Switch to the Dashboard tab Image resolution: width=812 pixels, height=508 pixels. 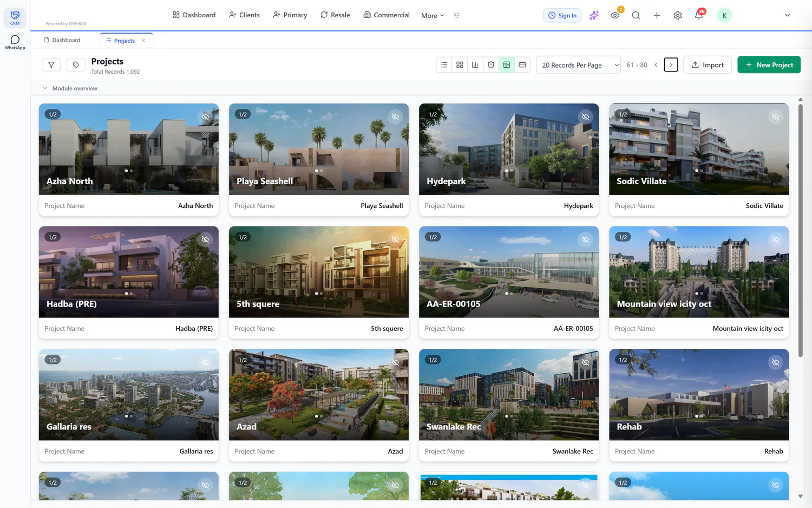tap(62, 40)
